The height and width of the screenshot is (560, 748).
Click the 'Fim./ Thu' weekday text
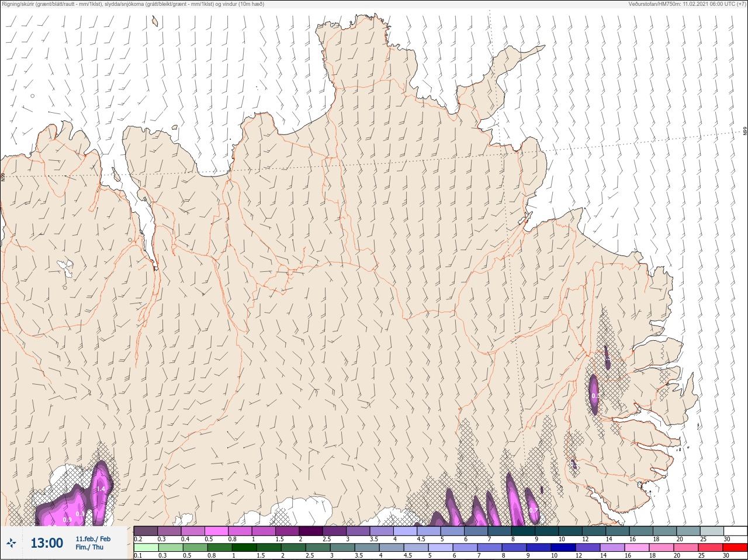89,547
